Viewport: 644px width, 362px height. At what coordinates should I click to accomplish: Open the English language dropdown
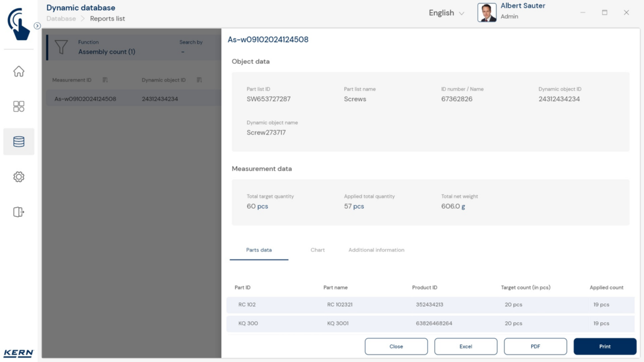(446, 13)
